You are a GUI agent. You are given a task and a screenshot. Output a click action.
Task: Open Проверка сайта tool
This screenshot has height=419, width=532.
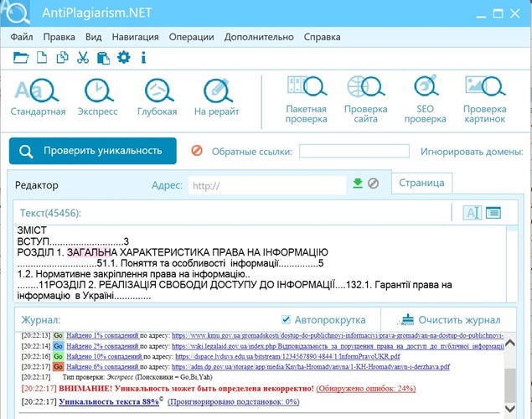click(x=366, y=100)
